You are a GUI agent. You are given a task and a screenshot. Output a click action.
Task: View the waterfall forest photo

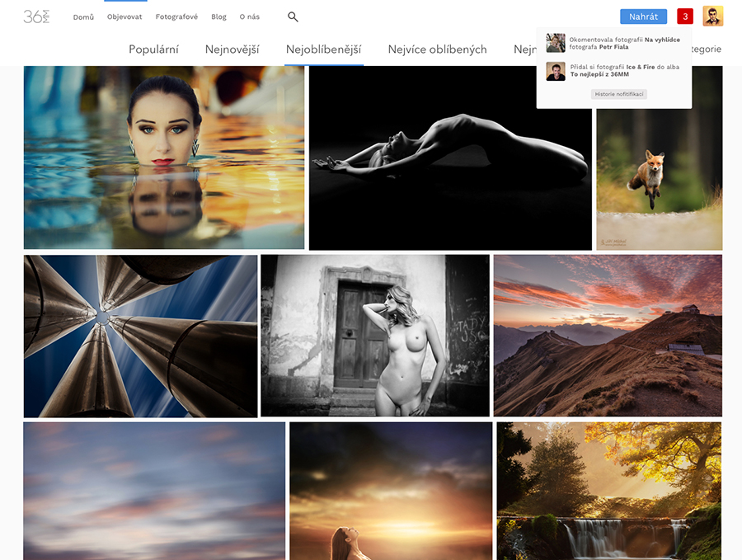coord(608,491)
